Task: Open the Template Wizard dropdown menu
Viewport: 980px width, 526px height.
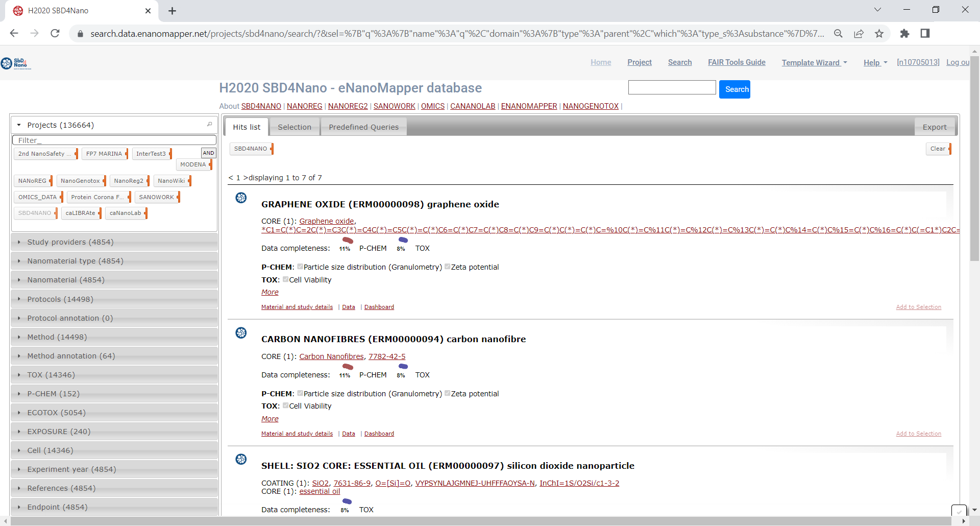Action: (814, 62)
